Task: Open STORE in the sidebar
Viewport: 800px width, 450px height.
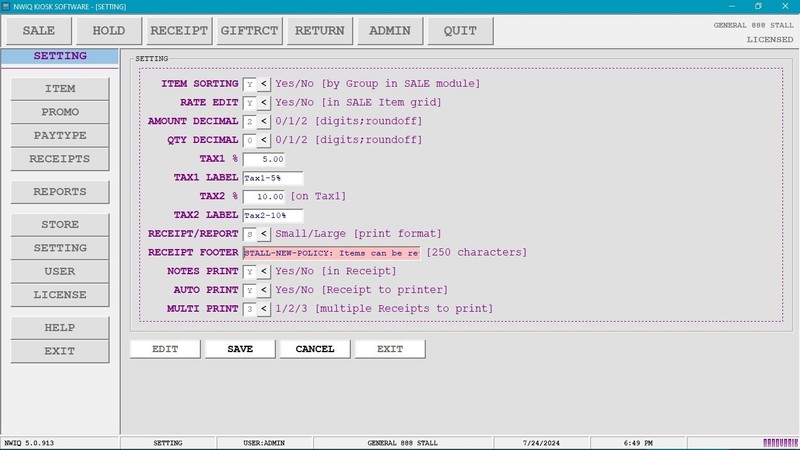Action: coord(60,224)
